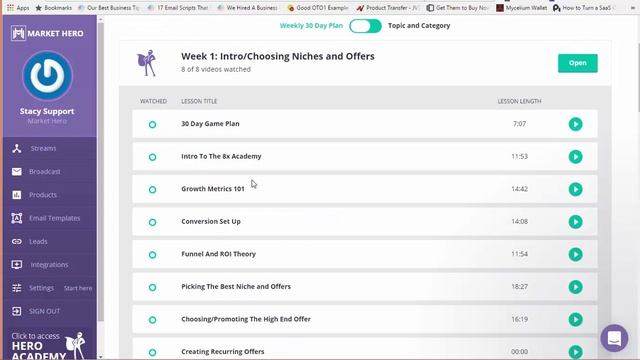Click the Open button for Week 1

578,63
